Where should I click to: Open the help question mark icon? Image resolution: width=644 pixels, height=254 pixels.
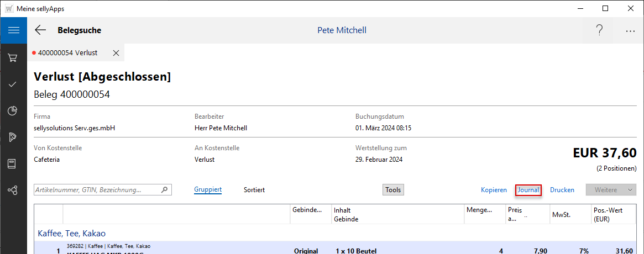(599, 30)
